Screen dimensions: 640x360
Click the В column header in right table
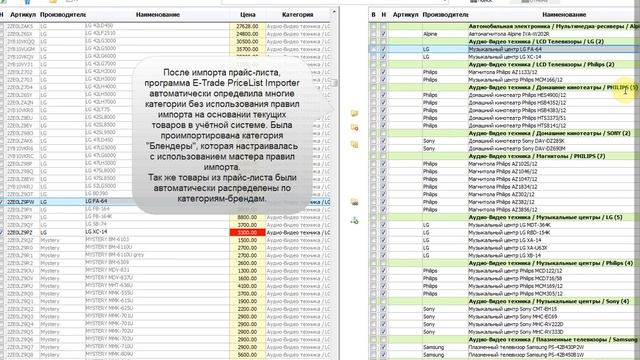point(373,15)
